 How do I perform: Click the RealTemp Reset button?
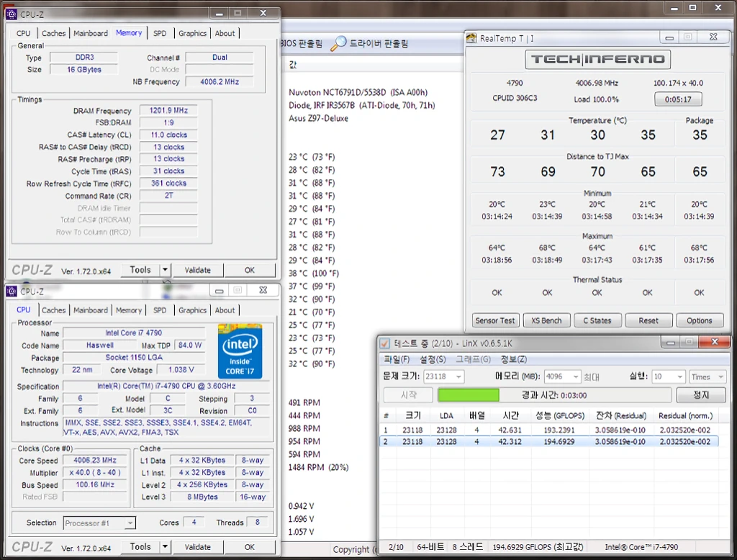[x=648, y=321]
